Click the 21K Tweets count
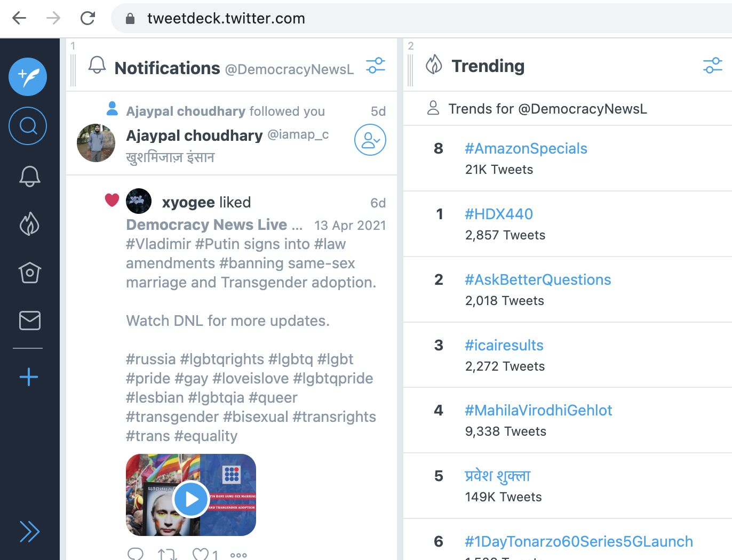 pyautogui.click(x=499, y=170)
